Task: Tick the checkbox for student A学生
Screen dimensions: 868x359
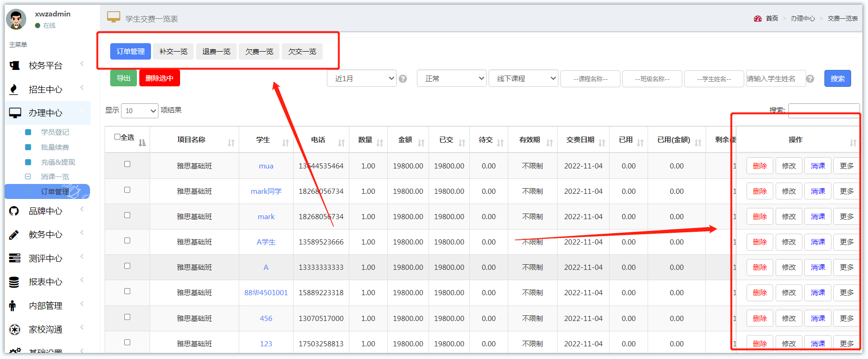Action: tap(127, 240)
